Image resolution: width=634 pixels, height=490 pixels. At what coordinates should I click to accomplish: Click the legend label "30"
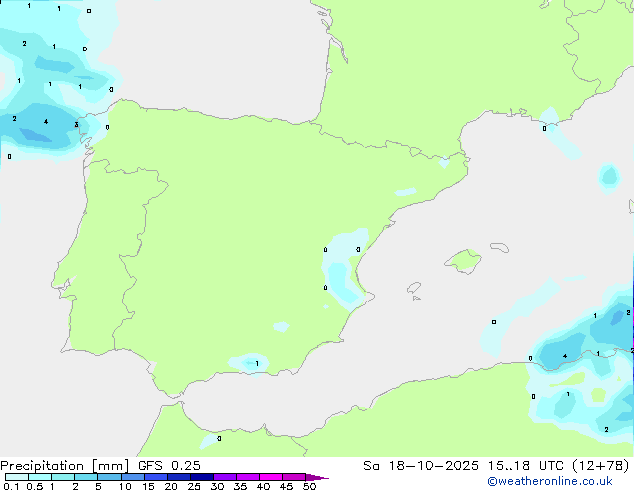pyautogui.click(x=217, y=486)
